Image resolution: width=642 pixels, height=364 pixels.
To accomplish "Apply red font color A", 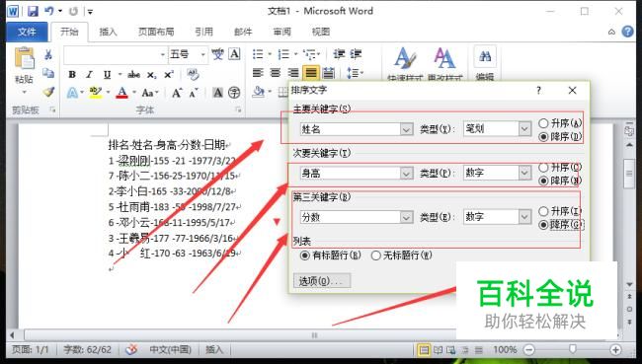I will 122,93.
